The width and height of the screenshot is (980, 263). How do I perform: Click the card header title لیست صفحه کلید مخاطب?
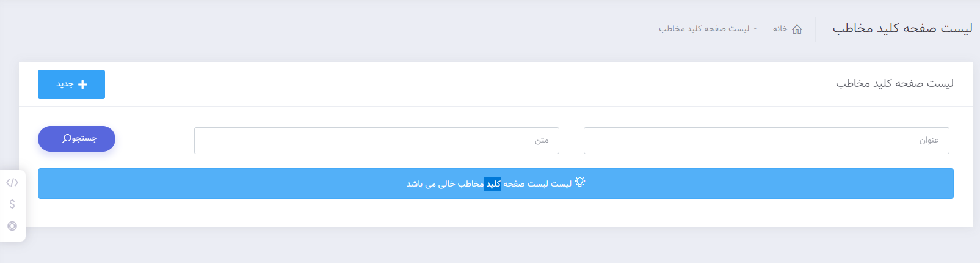894,84
